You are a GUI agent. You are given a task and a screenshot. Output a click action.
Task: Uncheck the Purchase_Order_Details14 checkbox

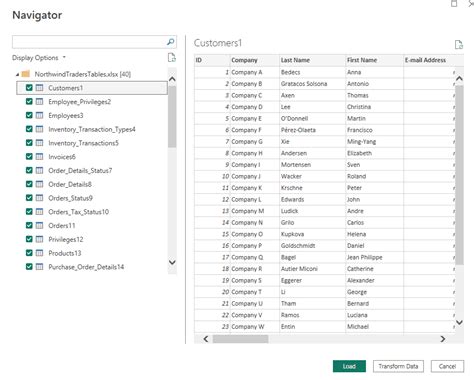29,267
